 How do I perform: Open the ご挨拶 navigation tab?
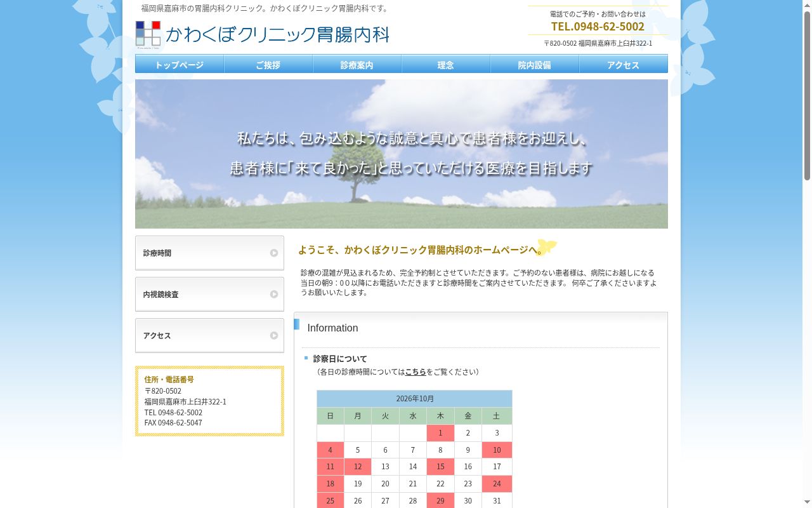[x=268, y=64]
